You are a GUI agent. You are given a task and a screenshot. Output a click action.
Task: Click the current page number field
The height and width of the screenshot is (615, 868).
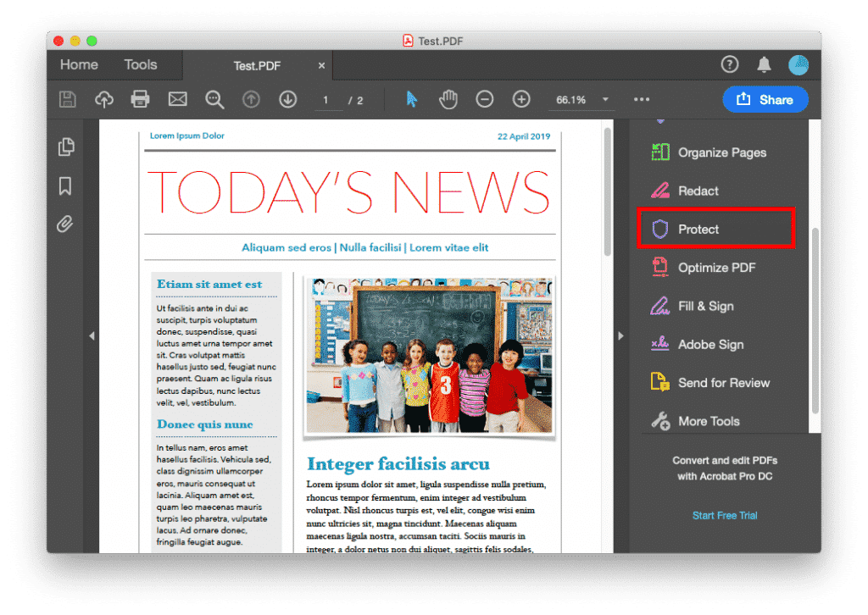tap(326, 100)
